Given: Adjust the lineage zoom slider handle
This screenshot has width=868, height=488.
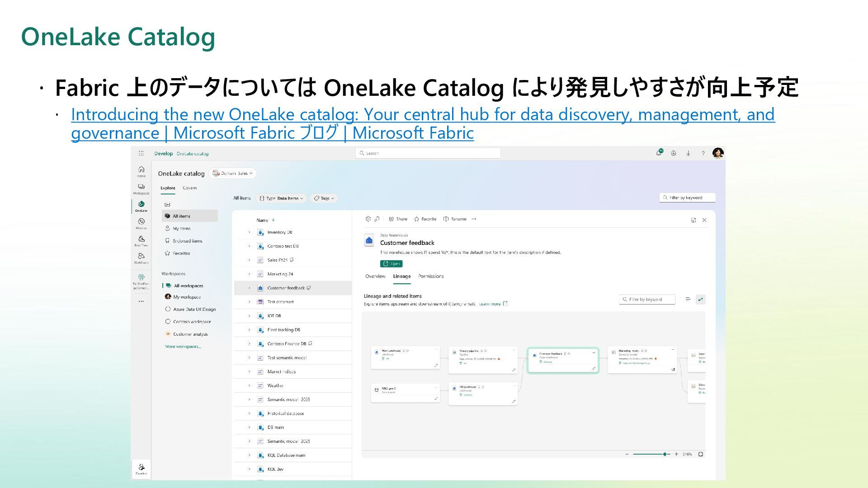Looking at the screenshot, I should (665, 454).
